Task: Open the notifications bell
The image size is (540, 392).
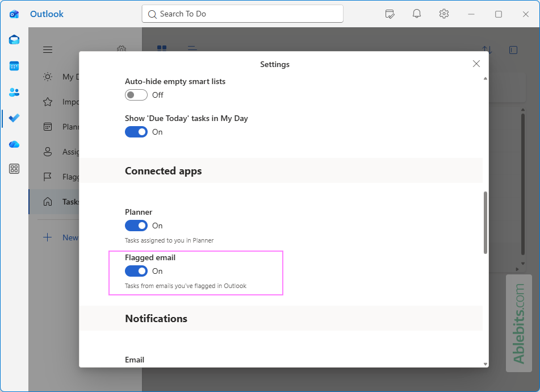Action: (417, 14)
